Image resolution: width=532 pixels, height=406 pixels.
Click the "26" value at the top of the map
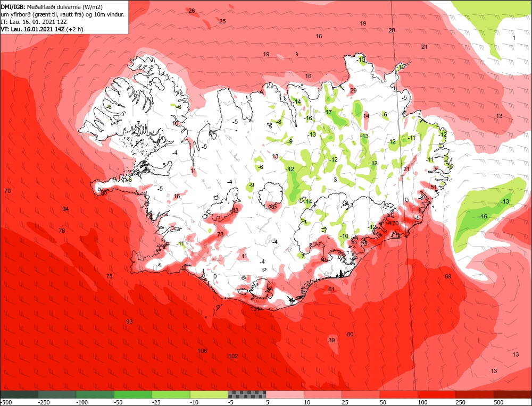click(192, 11)
